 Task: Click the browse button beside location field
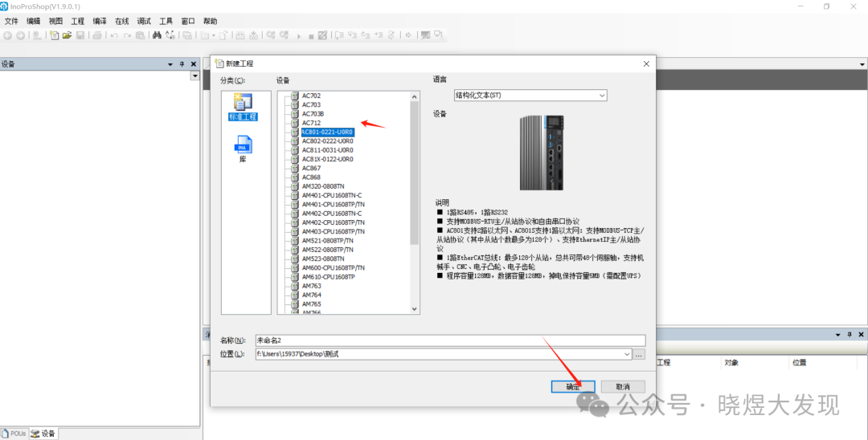pyautogui.click(x=639, y=354)
